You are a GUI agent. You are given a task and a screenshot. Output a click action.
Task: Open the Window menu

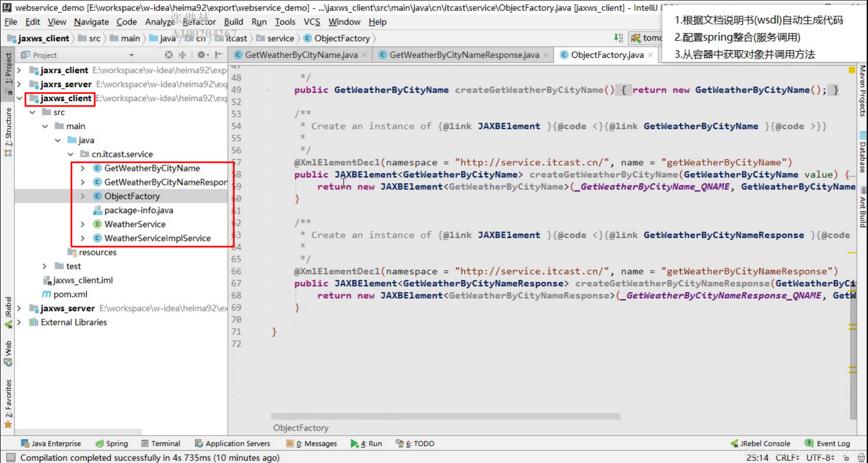pyautogui.click(x=344, y=22)
